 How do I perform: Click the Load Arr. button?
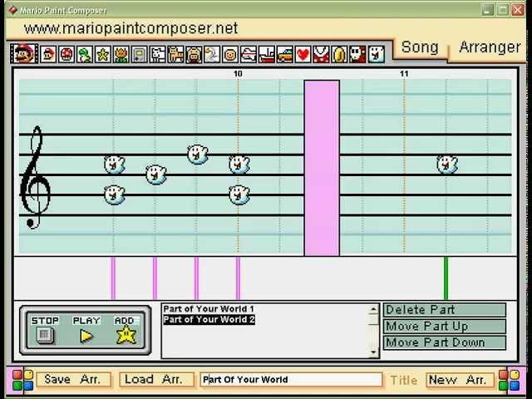[156, 380]
